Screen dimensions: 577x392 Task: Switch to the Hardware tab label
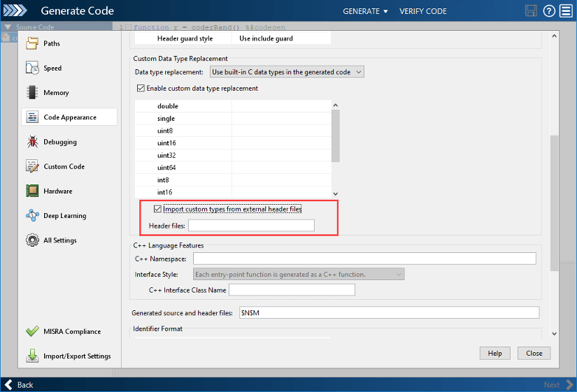(58, 191)
